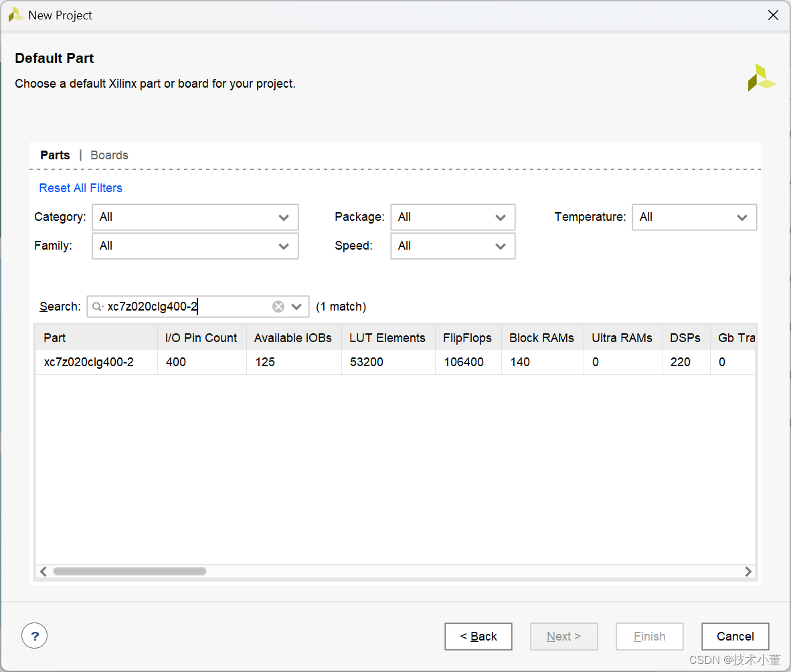This screenshot has width=791, height=672.
Task: Show search history dropdown arrow
Action: point(297,307)
